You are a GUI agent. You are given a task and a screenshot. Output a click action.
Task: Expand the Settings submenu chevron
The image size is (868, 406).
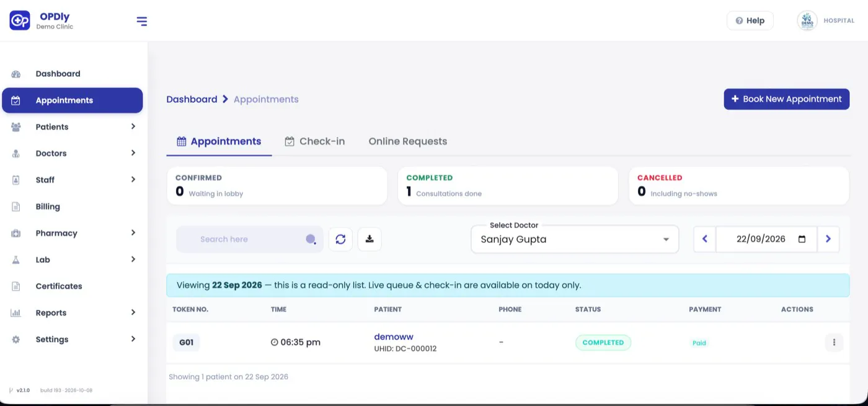pos(133,339)
